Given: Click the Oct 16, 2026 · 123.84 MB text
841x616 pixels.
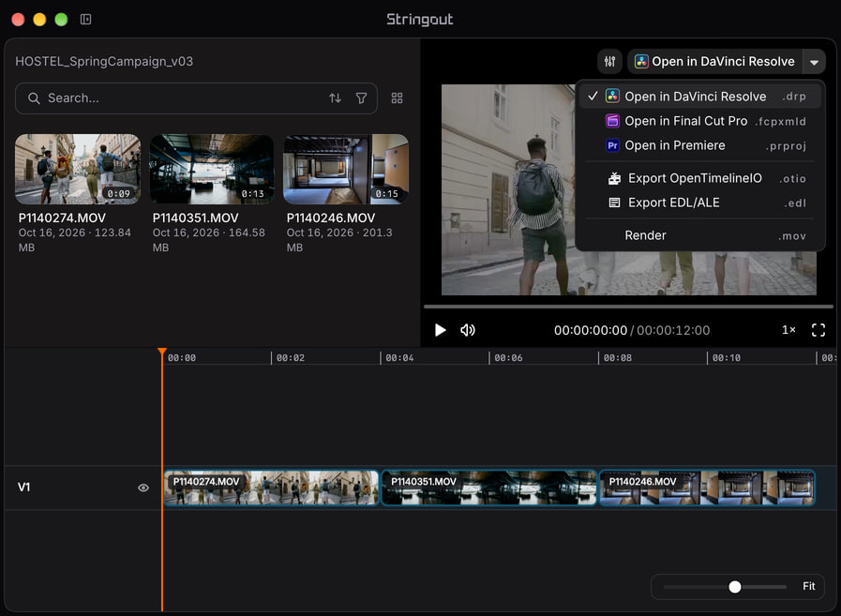Looking at the screenshot, I should [75, 240].
